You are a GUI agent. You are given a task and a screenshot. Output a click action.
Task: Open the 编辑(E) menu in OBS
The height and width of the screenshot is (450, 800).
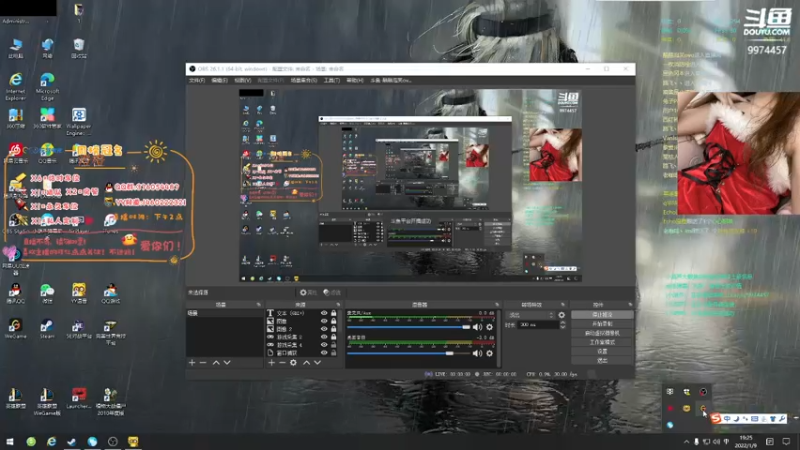219,81
